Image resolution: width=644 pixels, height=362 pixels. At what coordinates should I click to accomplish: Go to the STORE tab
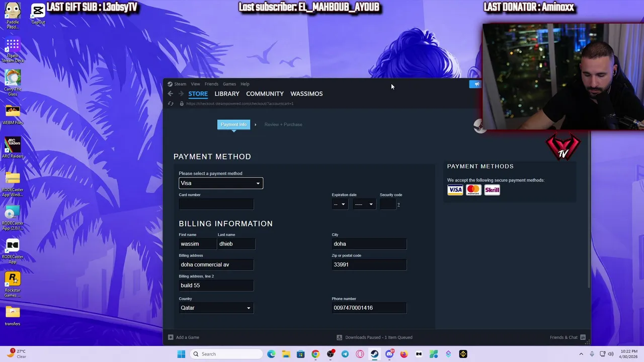[198, 94]
